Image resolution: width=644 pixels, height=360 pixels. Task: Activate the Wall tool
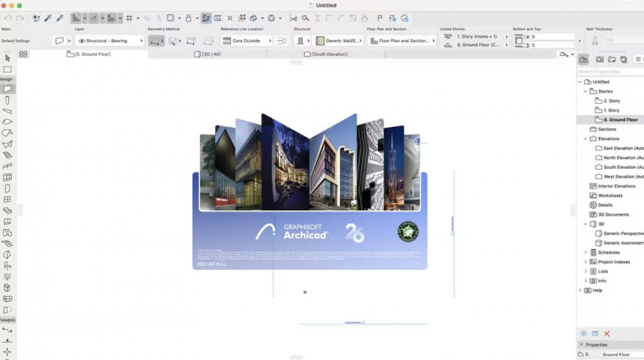click(7, 89)
